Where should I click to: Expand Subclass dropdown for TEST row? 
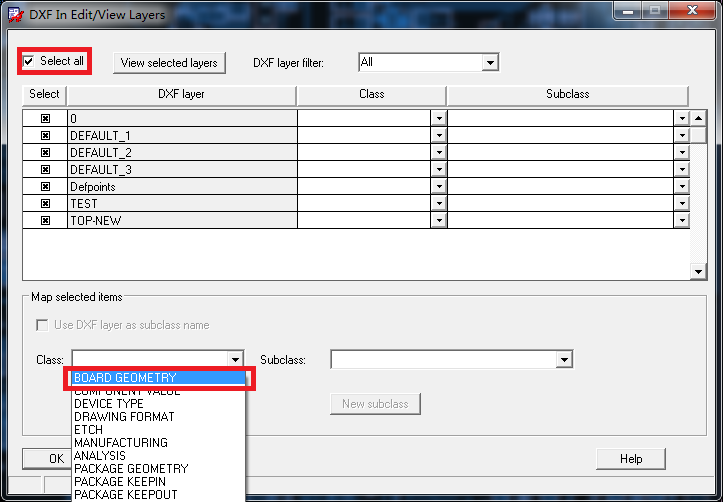682,203
